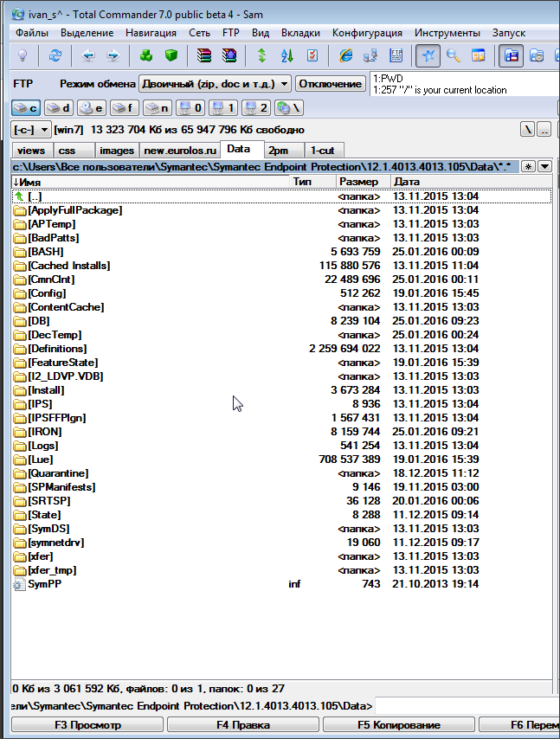The height and width of the screenshot is (739, 560).
Task: Switch to network drive n button
Action: (x=158, y=108)
